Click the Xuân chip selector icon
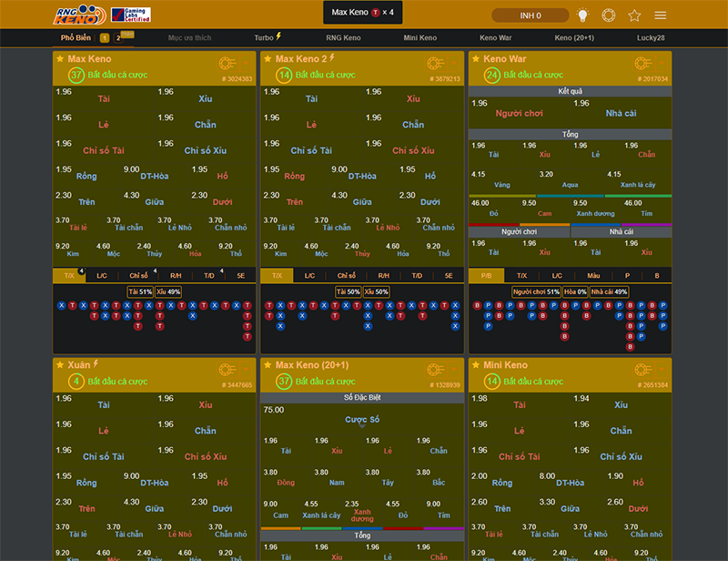The width and height of the screenshot is (728, 561). 227,370
